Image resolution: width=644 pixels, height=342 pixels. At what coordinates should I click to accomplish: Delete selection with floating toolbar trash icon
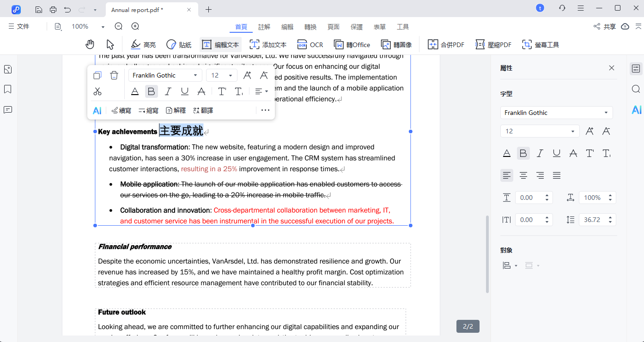click(x=114, y=75)
